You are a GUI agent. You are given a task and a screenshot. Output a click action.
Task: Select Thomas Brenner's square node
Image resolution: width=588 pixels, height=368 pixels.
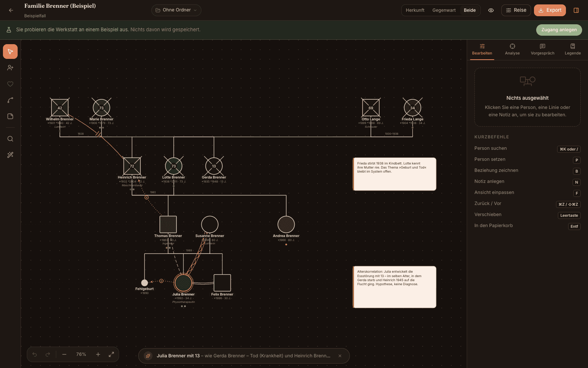(168, 224)
